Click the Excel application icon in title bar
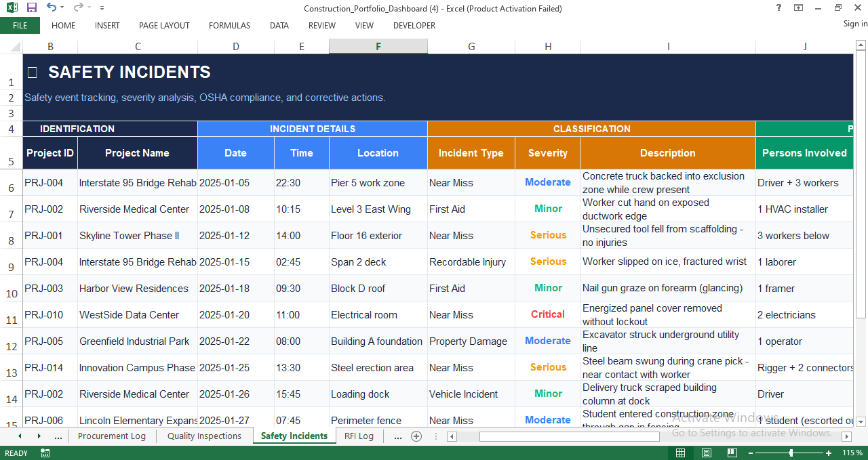 click(12, 8)
